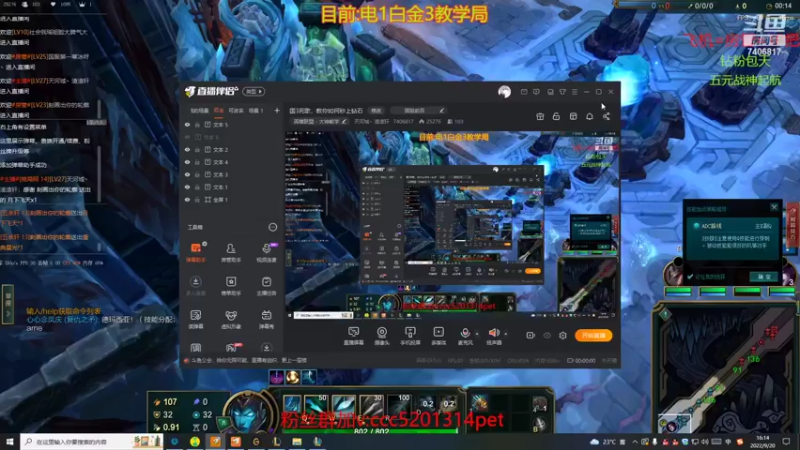800x450 pixels.
Task: Click the gift box icon in header
Action: pyautogui.click(x=540, y=116)
